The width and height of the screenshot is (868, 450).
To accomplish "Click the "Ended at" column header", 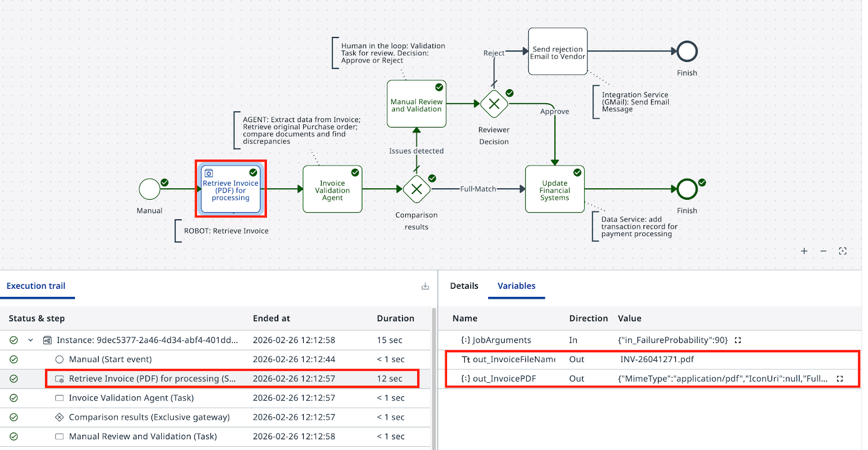I will pyautogui.click(x=271, y=319).
